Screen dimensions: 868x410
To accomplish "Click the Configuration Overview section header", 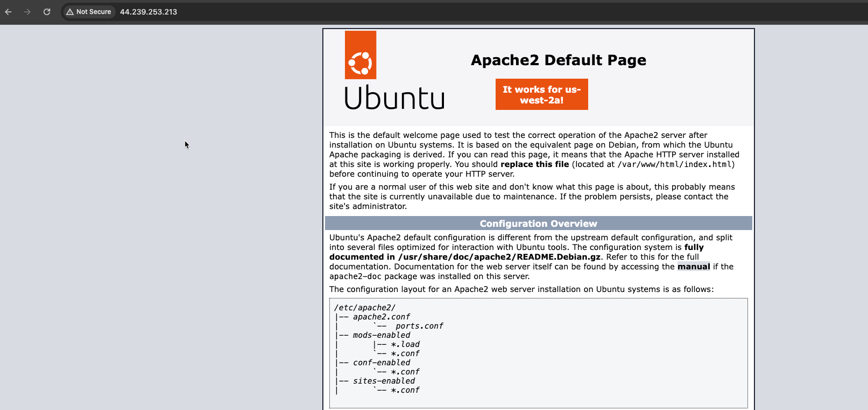I will [539, 224].
